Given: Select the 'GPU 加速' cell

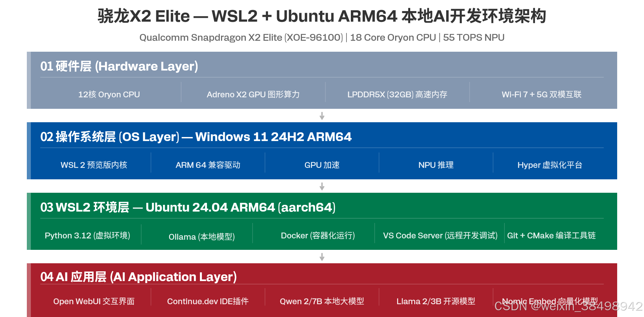Looking at the screenshot, I should (x=322, y=165).
